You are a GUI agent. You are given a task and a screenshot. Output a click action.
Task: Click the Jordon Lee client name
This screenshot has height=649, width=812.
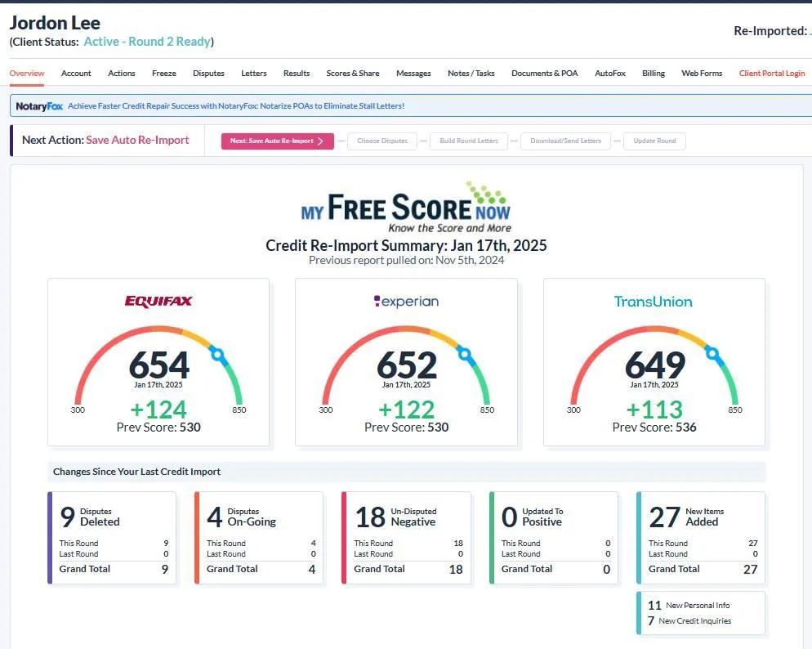(x=55, y=23)
